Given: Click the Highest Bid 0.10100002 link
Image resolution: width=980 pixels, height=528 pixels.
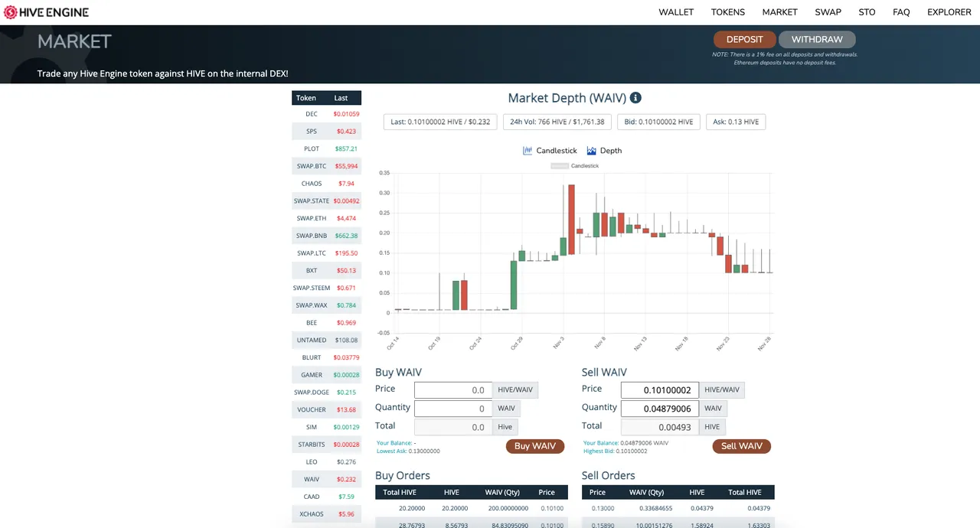Looking at the screenshot, I should click(x=615, y=451).
